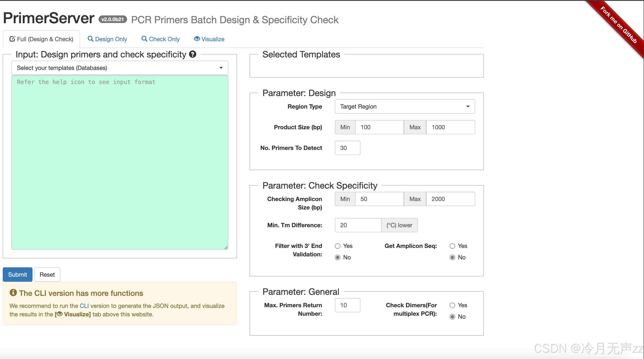Expand the Region Type dropdown

point(405,107)
